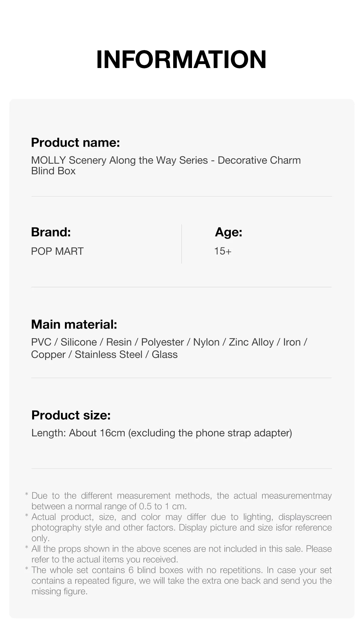Click the note about color differing from lighting
The height and width of the screenshot is (641, 364).
tap(181, 517)
